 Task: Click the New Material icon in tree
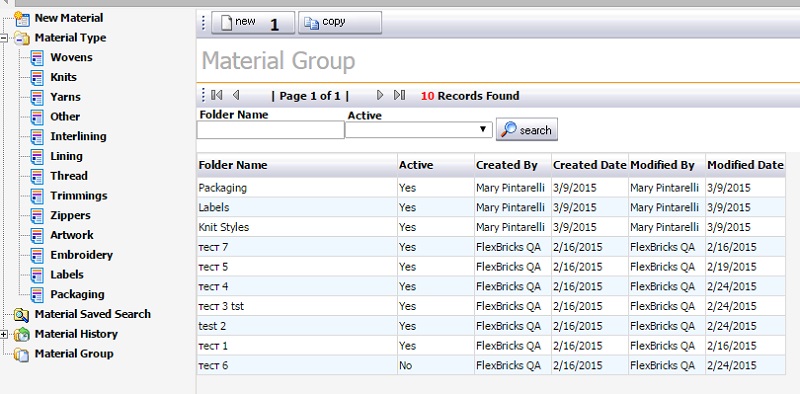click(21, 19)
